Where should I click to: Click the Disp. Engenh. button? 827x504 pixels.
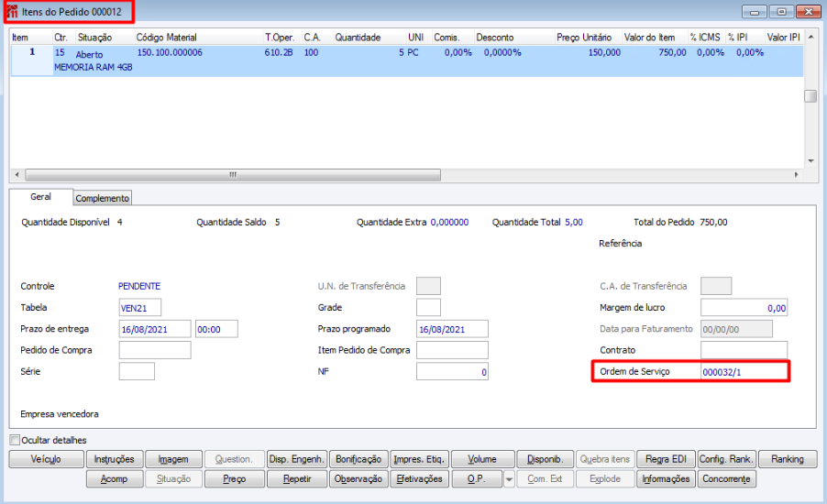point(296,459)
